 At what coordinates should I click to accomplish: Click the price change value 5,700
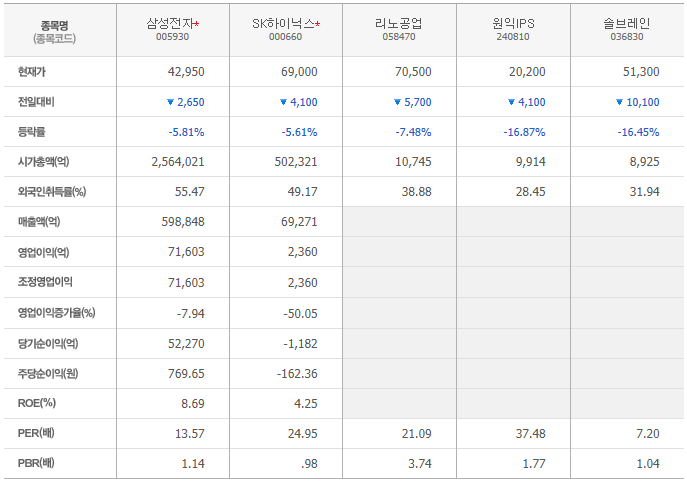click(x=418, y=102)
